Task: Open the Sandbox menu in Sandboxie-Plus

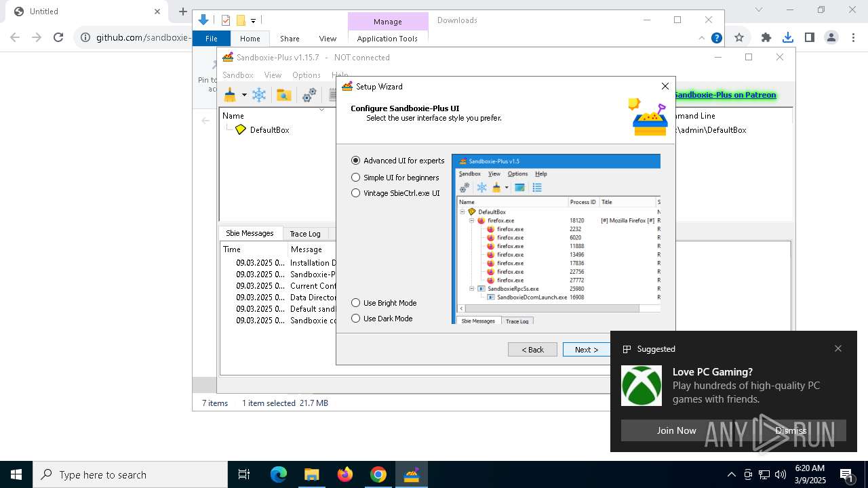Action: [238, 75]
